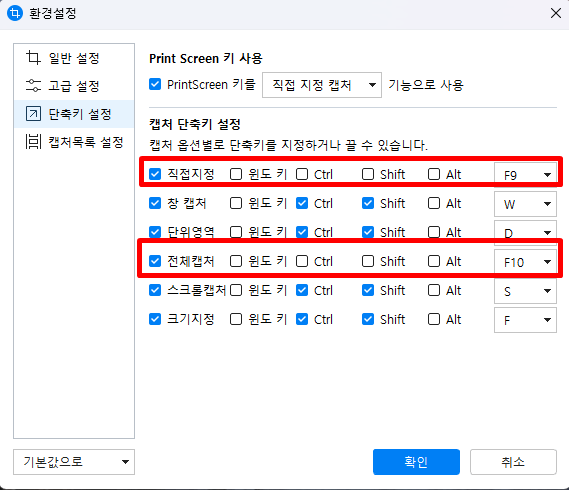569x490 pixels.
Task: Open the F key dropdown
Action: click(525, 320)
